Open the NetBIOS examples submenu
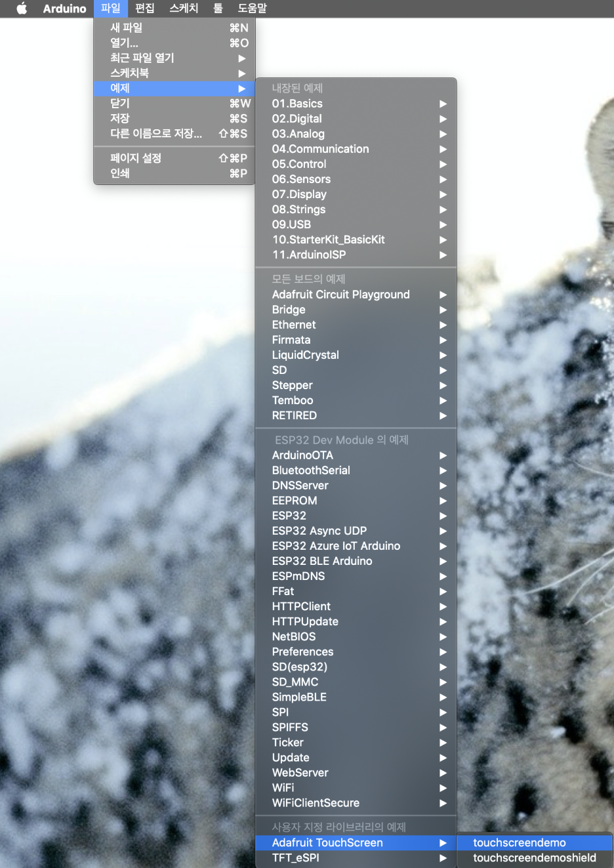The height and width of the screenshot is (868, 614). pos(356,636)
